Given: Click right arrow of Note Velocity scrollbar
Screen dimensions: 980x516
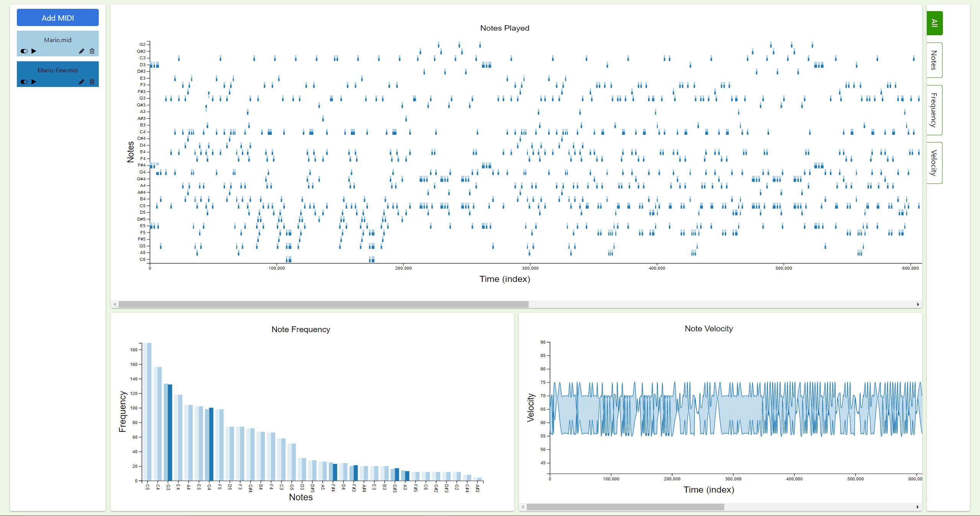Looking at the screenshot, I should pyautogui.click(x=918, y=507).
